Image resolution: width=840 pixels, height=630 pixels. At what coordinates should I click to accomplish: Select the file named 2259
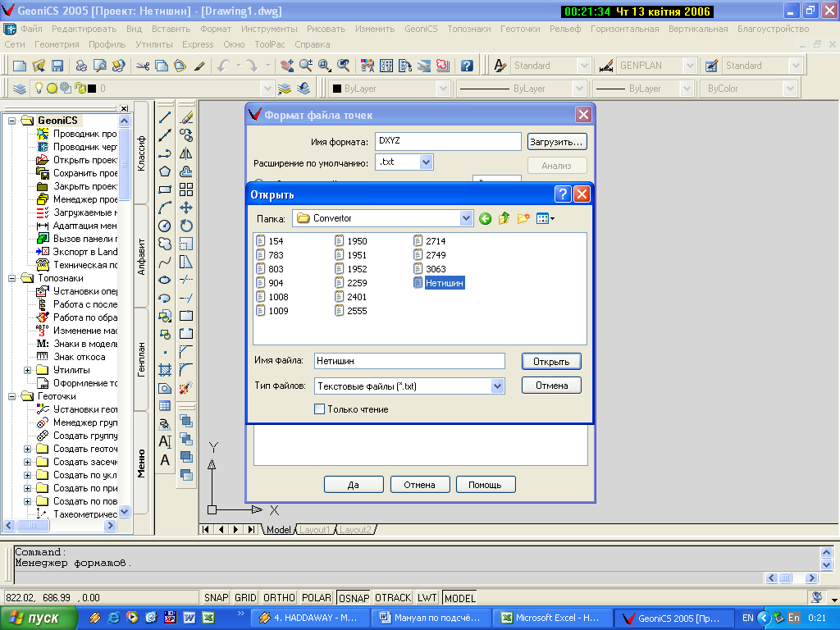(357, 283)
